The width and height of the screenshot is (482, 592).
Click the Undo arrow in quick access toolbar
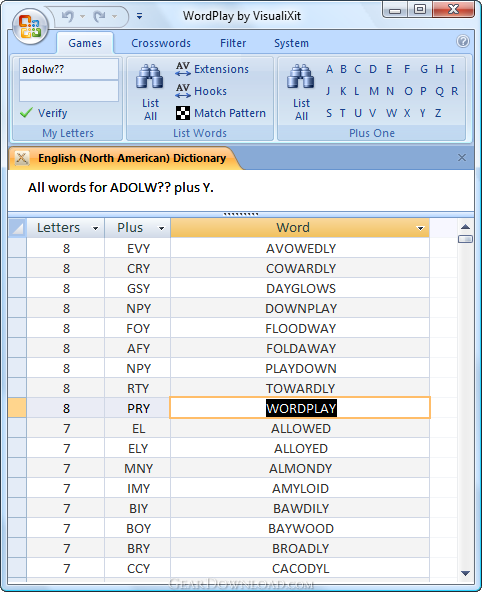(68, 16)
